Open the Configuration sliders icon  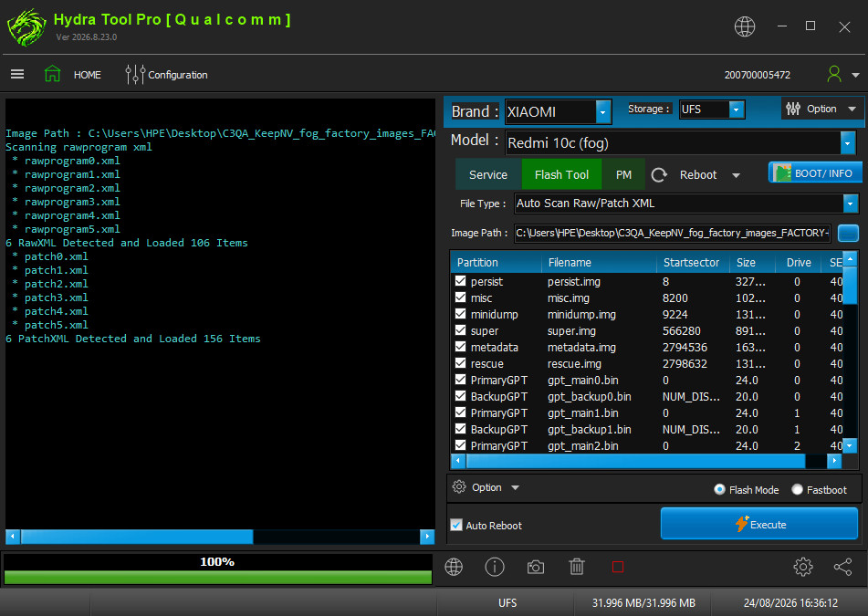[135, 74]
